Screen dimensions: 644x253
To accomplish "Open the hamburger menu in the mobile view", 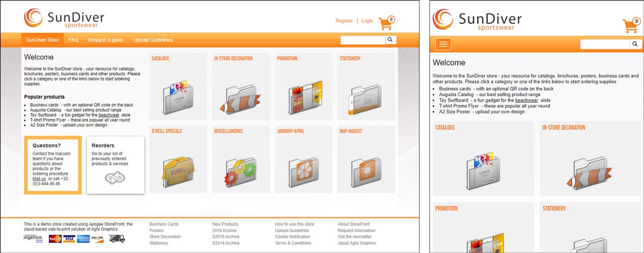I will [444, 44].
